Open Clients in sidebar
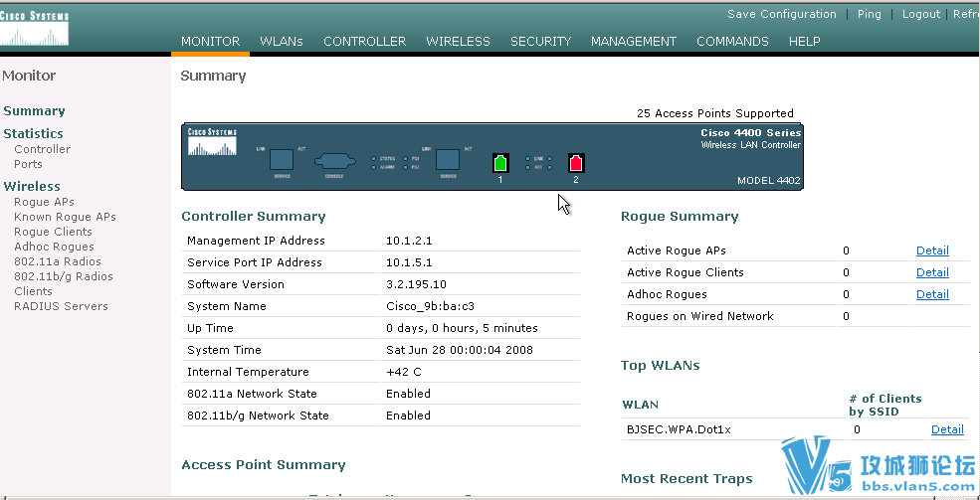 [x=33, y=291]
